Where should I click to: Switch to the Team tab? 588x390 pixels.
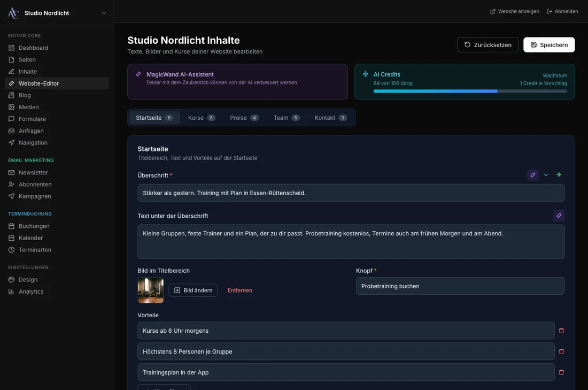287,118
